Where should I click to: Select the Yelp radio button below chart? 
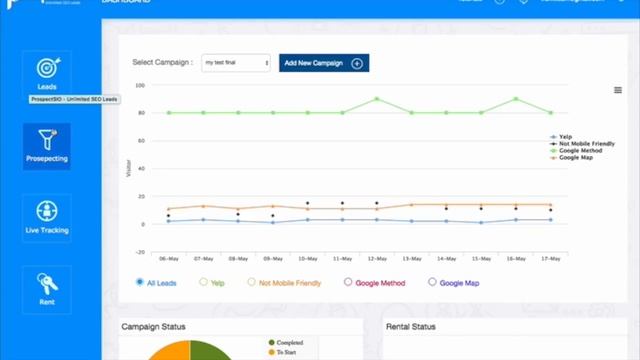click(203, 282)
